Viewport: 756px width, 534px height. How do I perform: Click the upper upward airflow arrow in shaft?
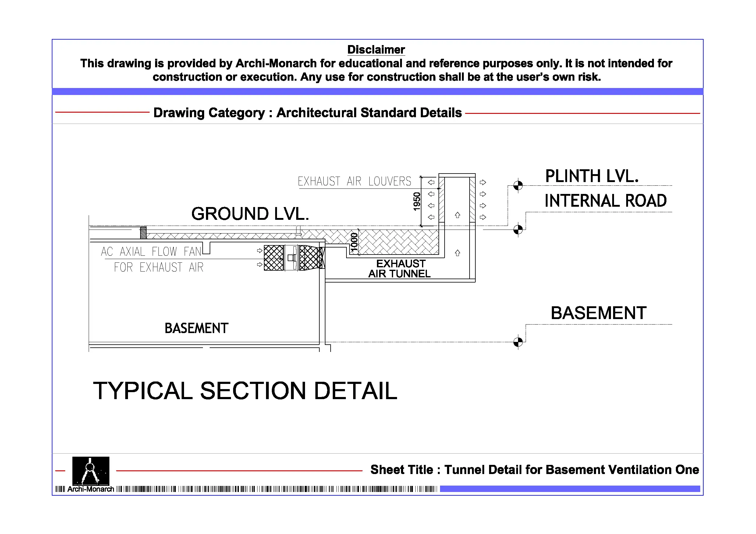457,215
